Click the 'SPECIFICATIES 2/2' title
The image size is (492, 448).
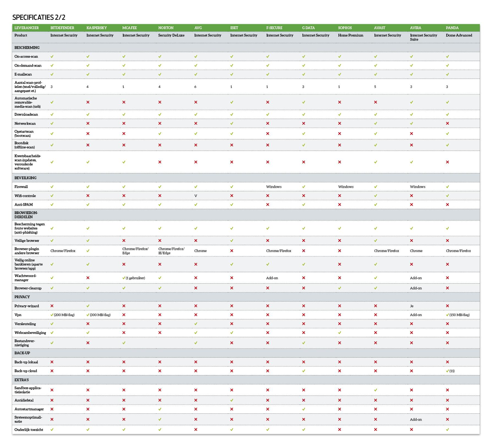click(39, 17)
